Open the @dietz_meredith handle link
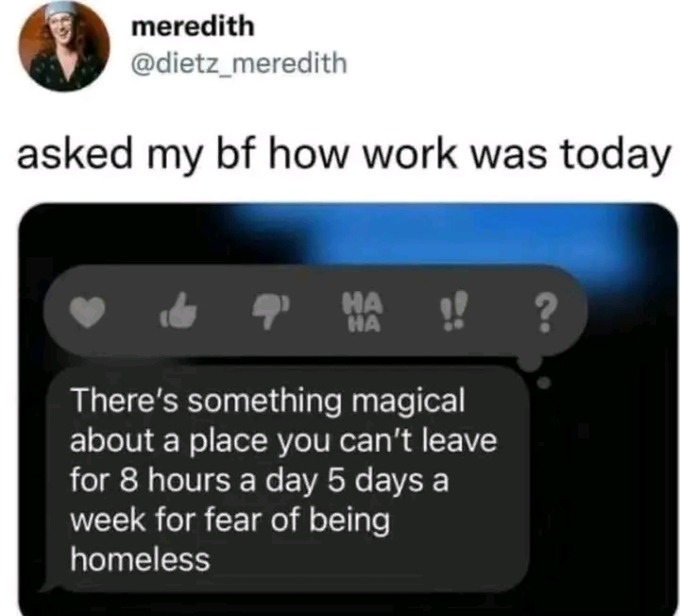 pos(239,63)
